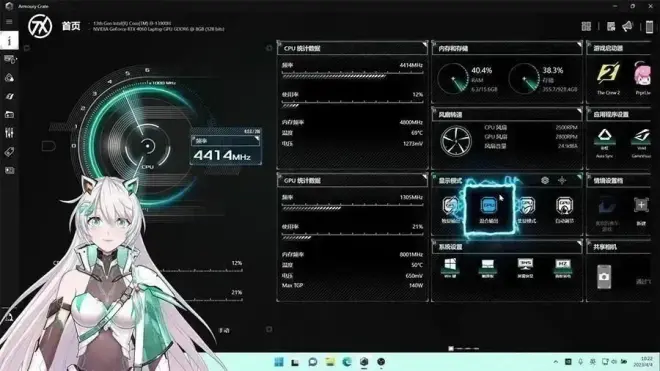The width and height of the screenshot is (660, 371).
Task: Click the fan wheel icon in 风扇转速
Action: point(456,141)
